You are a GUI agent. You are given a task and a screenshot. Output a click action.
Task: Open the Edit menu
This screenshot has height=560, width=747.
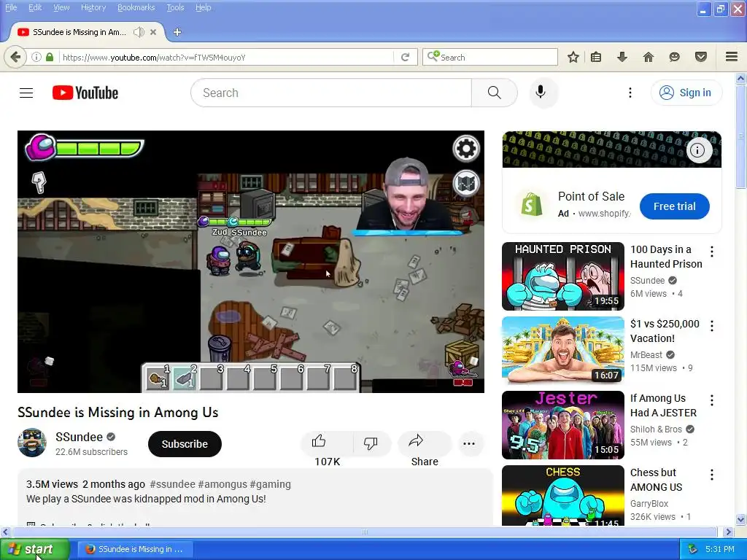pos(35,7)
